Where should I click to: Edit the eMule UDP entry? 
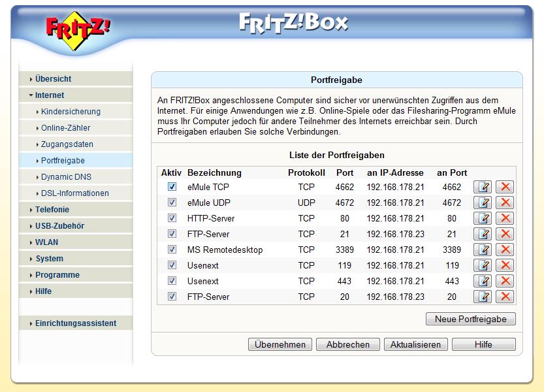pos(483,203)
